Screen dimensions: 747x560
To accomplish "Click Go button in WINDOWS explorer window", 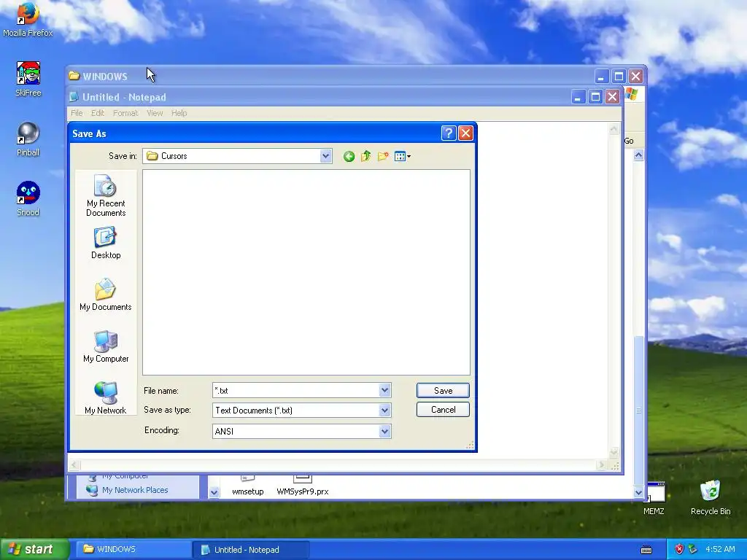I will pyautogui.click(x=629, y=141).
